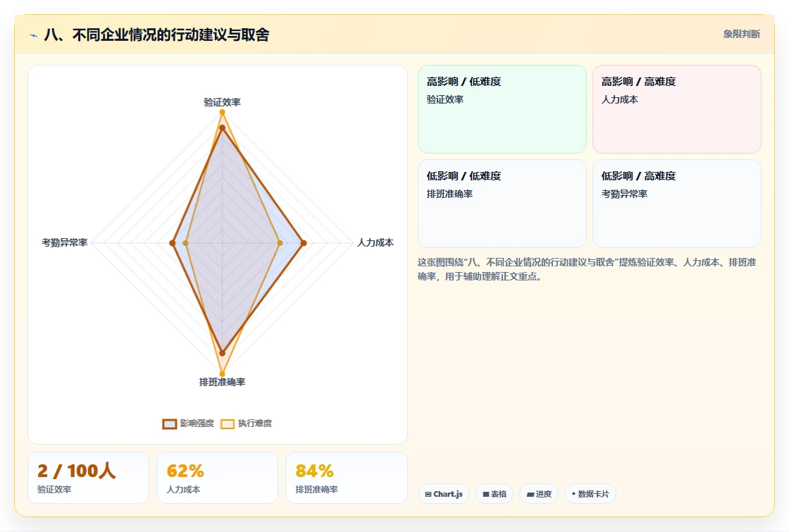Select the 进度 tag chip

click(x=539, y=494)
